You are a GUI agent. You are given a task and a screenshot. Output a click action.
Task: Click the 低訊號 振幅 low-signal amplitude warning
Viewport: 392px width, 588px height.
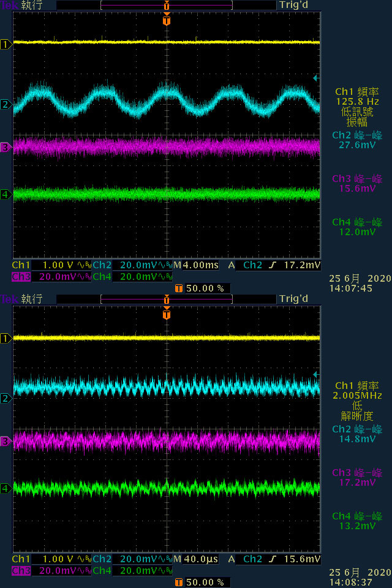[x=356, y=116]
